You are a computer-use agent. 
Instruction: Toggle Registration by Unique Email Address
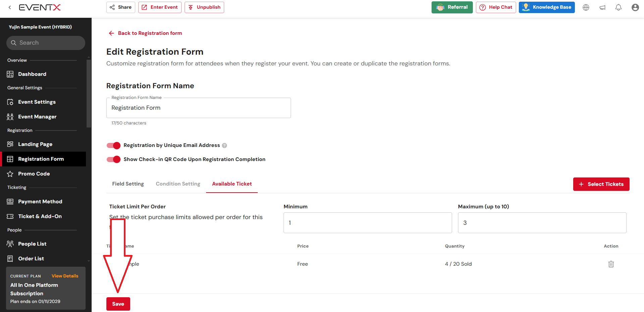tap(113, 145)
